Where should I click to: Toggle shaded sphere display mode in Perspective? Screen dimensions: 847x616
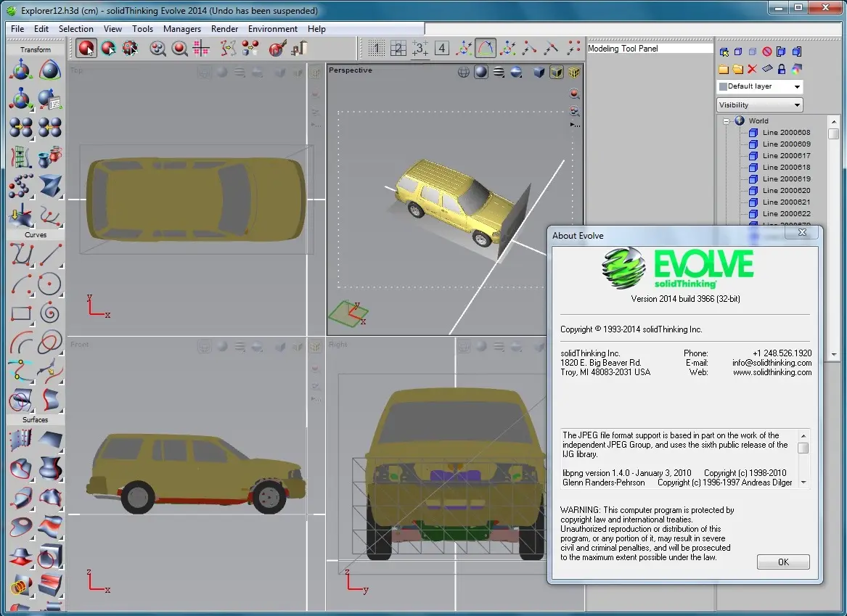click(x=480, y=72)
